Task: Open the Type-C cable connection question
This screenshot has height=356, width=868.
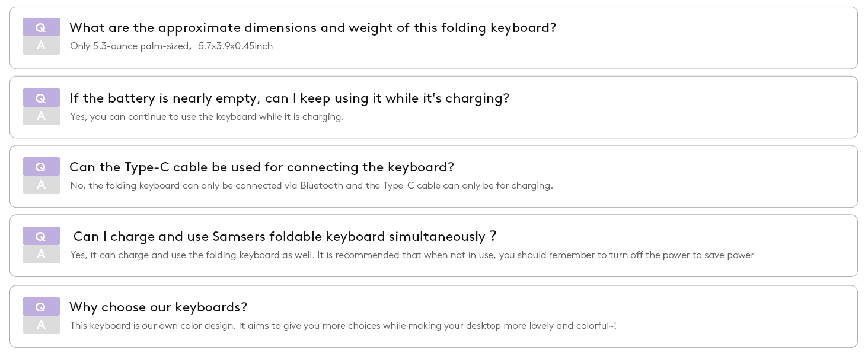Action: pos(261,167)
